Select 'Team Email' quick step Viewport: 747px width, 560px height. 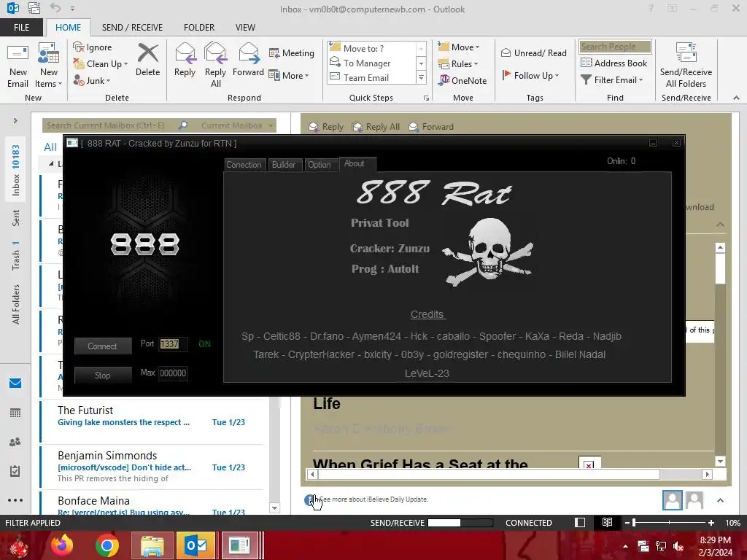(373, 77)
